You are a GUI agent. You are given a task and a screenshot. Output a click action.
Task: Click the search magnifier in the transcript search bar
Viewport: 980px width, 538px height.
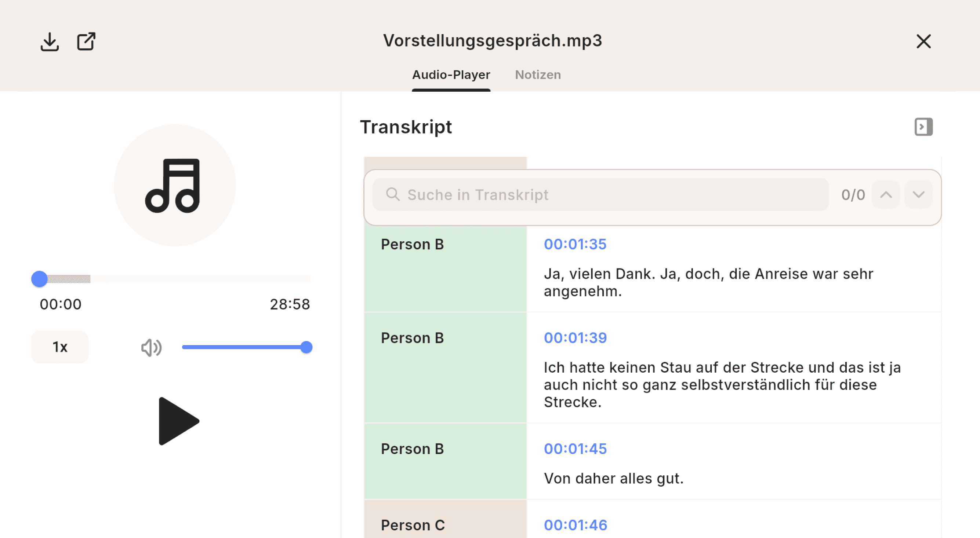coord(393,195)
